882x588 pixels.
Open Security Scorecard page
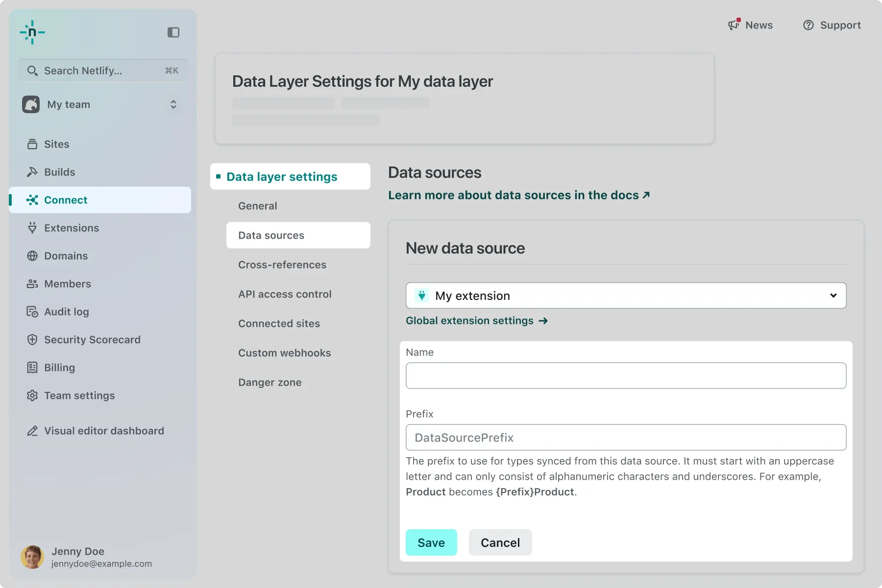pyautogui.click(x=100, y=340)
